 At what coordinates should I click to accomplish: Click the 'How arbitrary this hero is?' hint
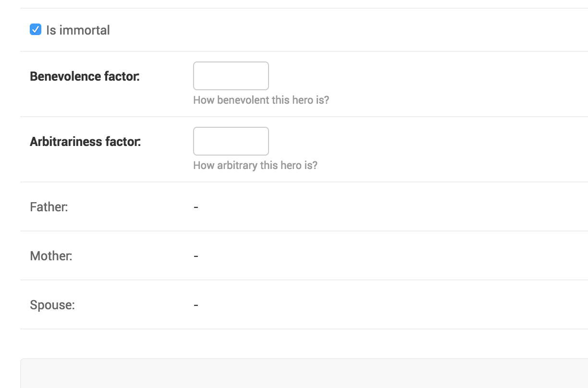(x=255, y=166)
